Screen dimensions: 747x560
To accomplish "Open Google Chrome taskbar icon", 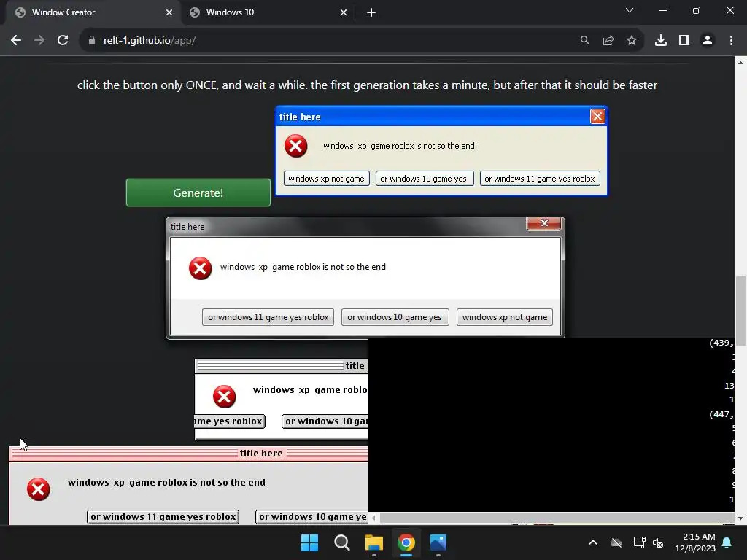I will (x=406, y=542).
